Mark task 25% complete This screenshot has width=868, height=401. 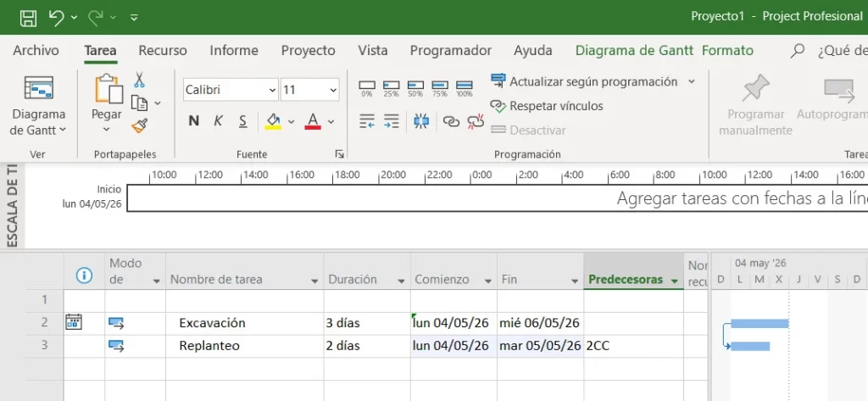(392, 89)
